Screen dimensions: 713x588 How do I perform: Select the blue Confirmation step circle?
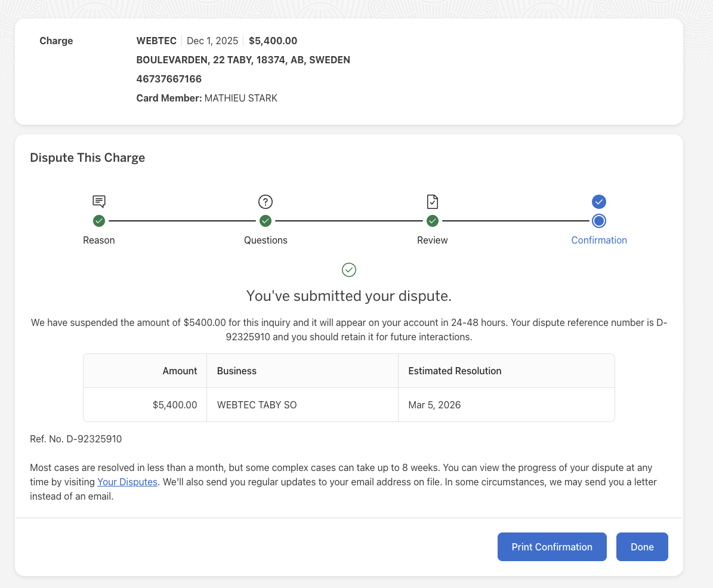(599, 221)
